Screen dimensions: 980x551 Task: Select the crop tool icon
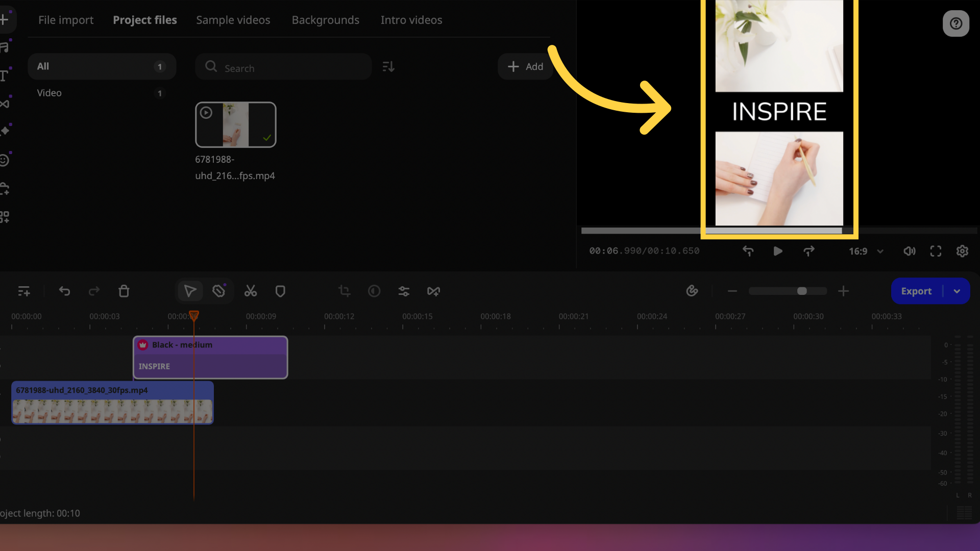pyautogui.click(x=344, y=291)
